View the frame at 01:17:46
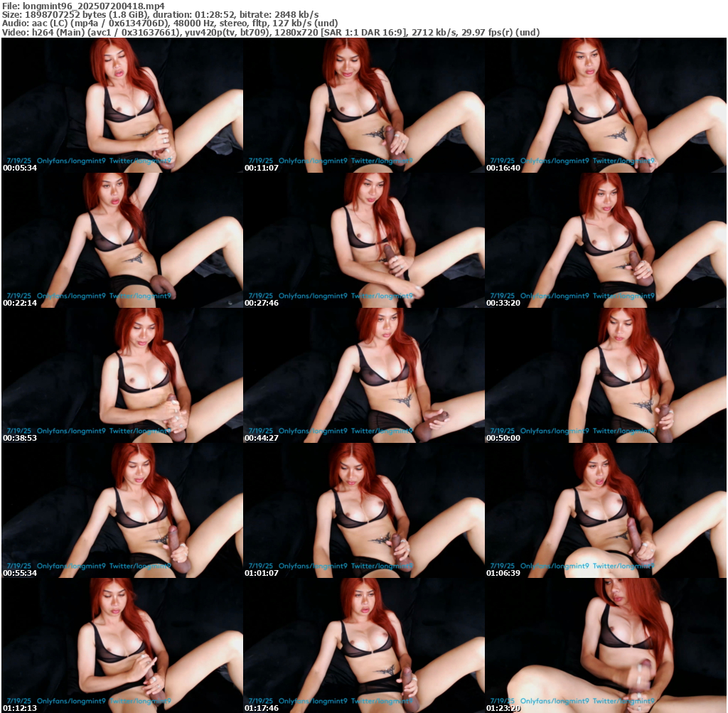This screenshot has height=713, width=728. coord(364,645)
